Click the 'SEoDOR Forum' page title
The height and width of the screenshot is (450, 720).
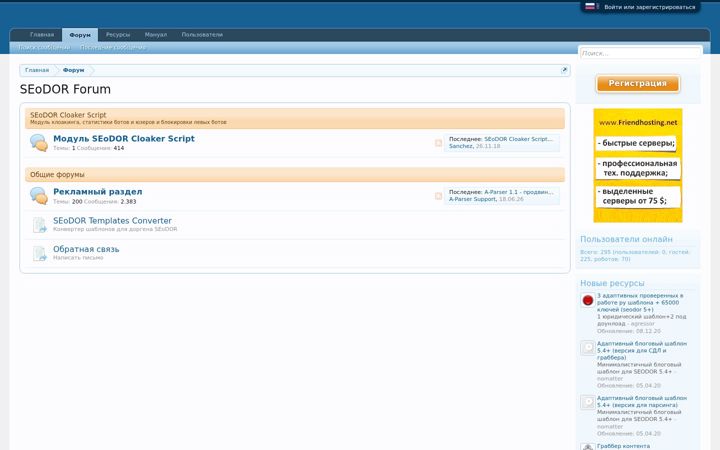coord(65,90)
